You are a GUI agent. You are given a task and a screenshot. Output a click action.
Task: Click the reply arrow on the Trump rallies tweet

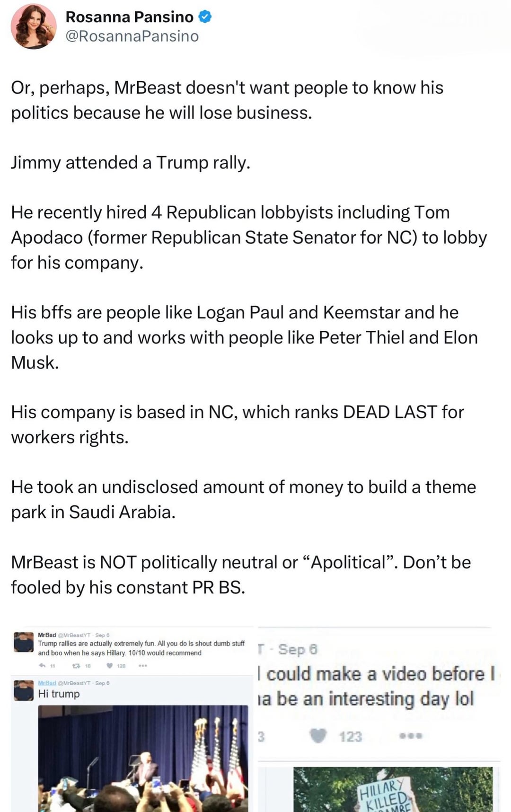(x=43, y=665)
